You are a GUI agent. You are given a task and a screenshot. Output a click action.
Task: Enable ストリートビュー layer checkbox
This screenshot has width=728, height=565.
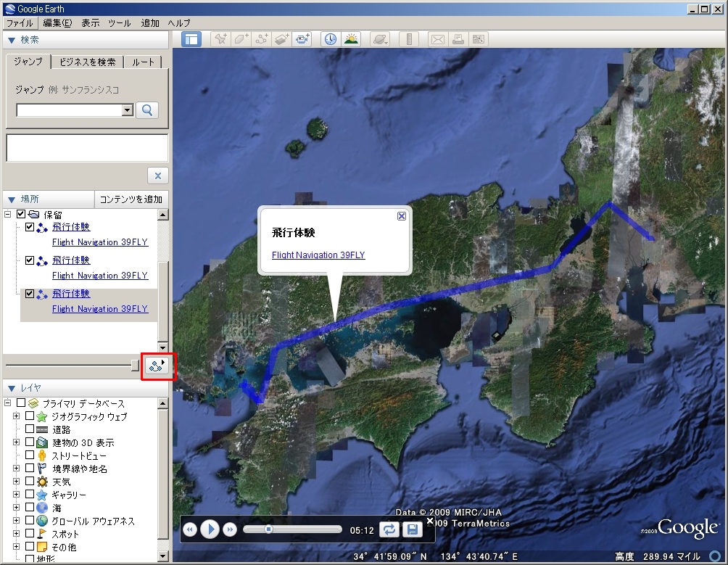pos(30,455)
